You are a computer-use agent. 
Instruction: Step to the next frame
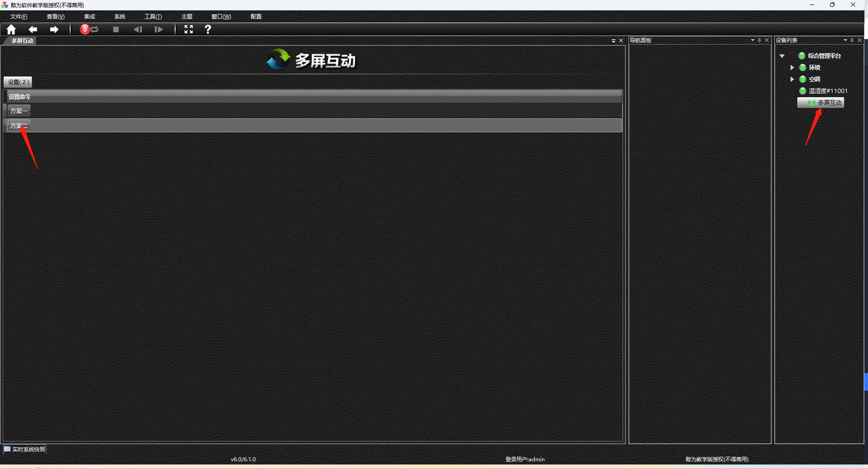click(x=158, y=30)
